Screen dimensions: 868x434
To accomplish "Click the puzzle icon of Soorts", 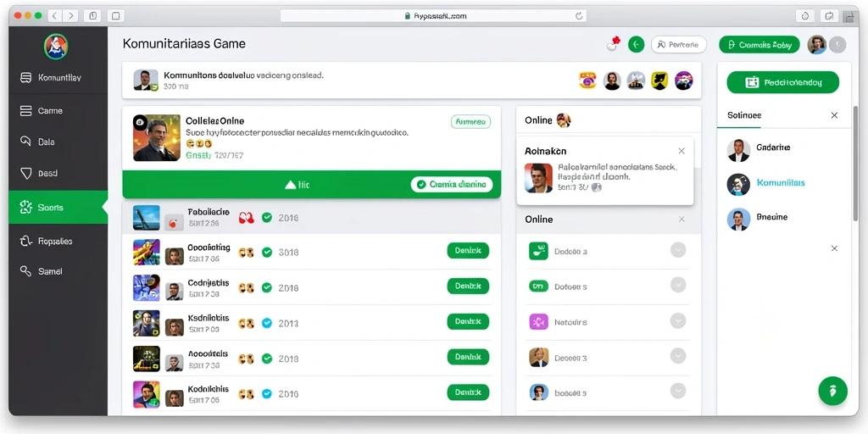I will (26, 208).
